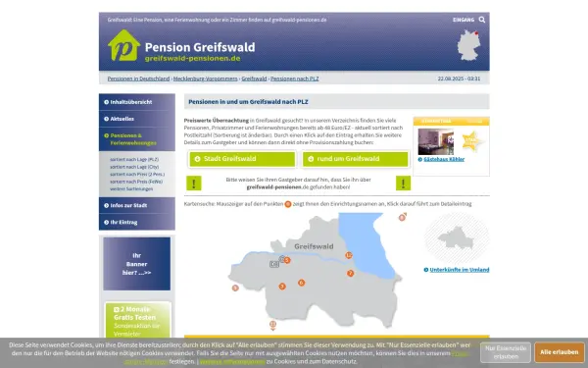Go to Pensionen nach PLZ breadcrumb
Screen dimensions: 588x368
click(294, 79)
